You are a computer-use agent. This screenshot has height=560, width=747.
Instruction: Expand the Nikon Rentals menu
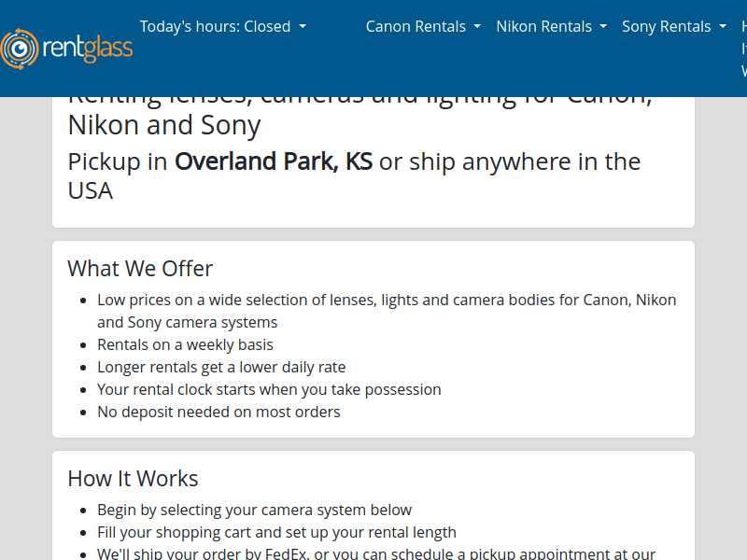(x=551, y=26)
